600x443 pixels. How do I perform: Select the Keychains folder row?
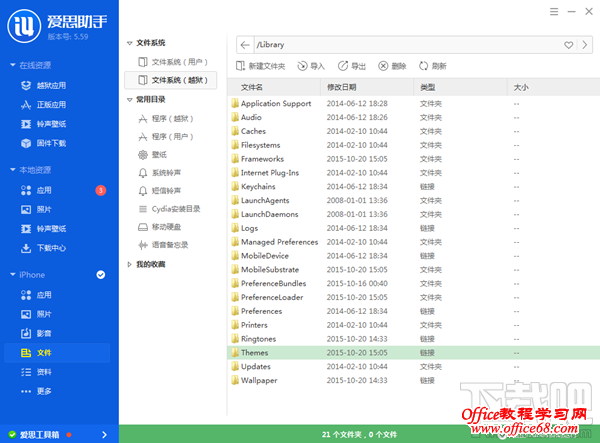click(x=414, y=187)
